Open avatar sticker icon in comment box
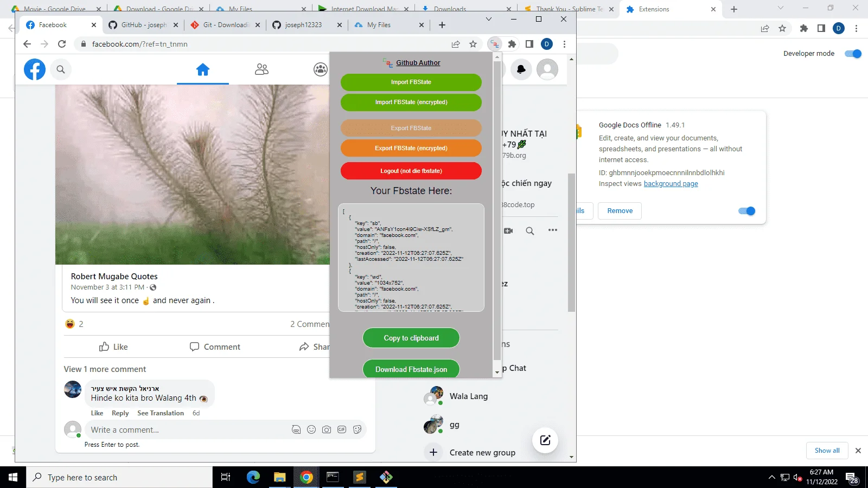The image size is (868, 488). [296, 429]
